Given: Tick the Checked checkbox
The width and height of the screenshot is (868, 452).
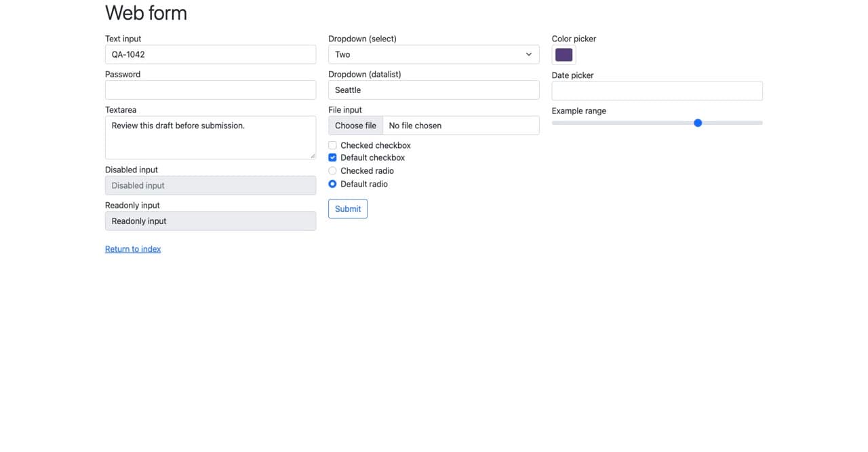Looking at the screenshot, I should 332,145.
